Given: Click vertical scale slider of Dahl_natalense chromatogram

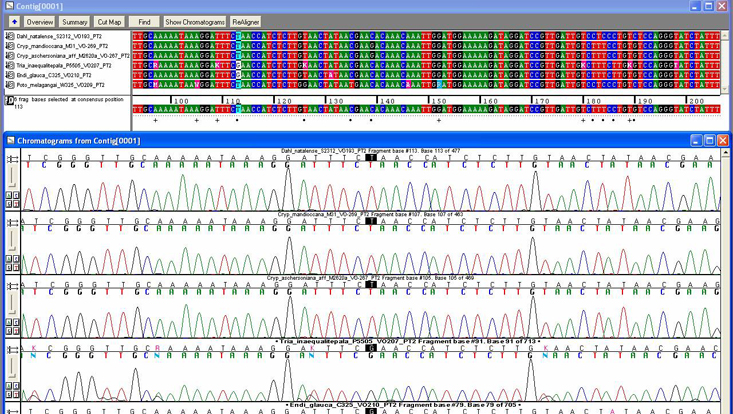Looking at the screenshot, I should [13, 177].
